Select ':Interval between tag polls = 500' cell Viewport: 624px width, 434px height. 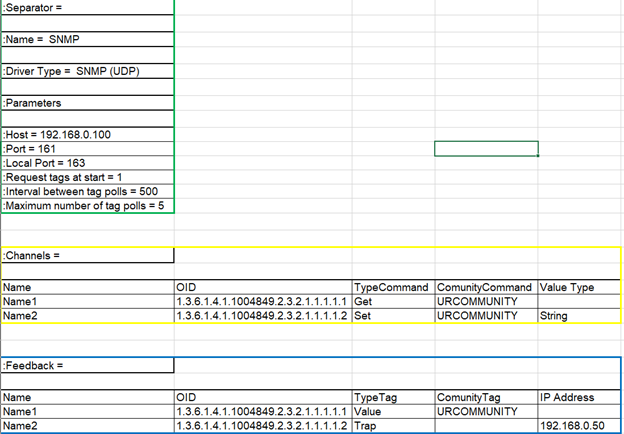pos(88,192)
